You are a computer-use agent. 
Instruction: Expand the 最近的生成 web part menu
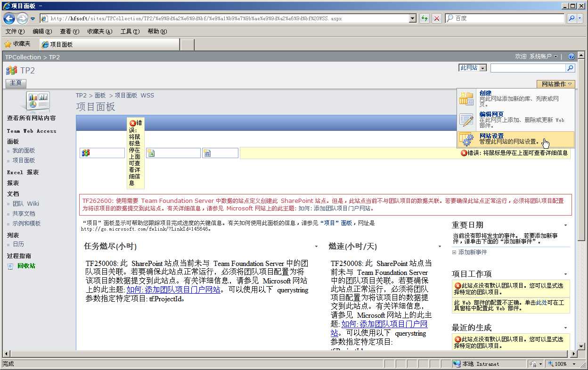(566, 328)
